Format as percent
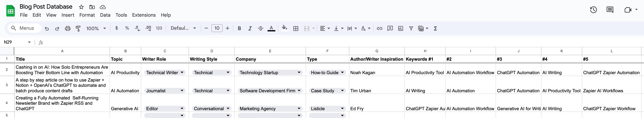 click(x=127, y=28)
